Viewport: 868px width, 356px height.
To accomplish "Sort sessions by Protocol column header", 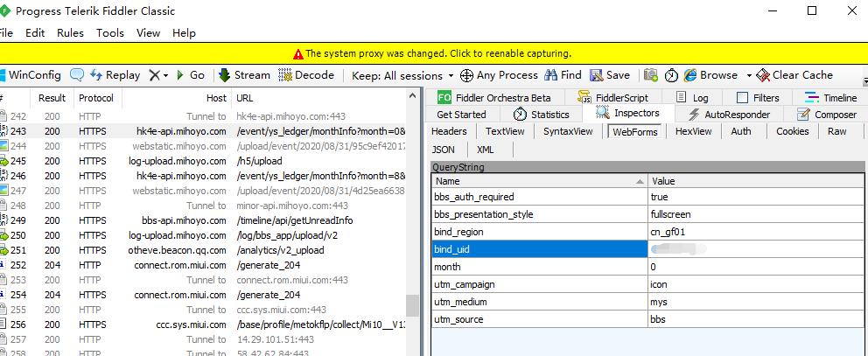I will [96, 98].
